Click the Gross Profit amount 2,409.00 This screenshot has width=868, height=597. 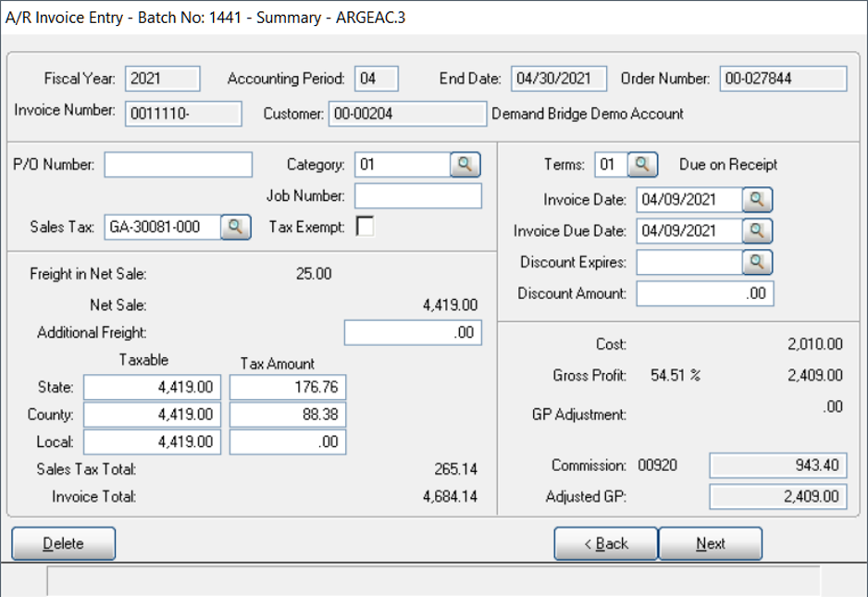pos(815,376)
